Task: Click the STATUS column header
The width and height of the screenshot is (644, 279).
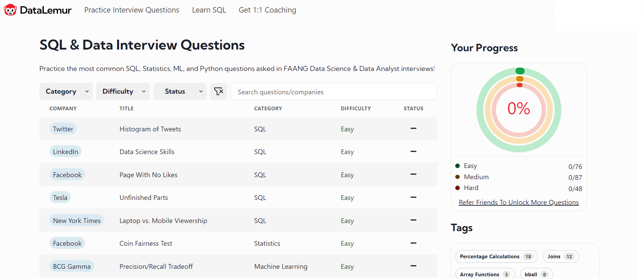Action: pos(413,109)
